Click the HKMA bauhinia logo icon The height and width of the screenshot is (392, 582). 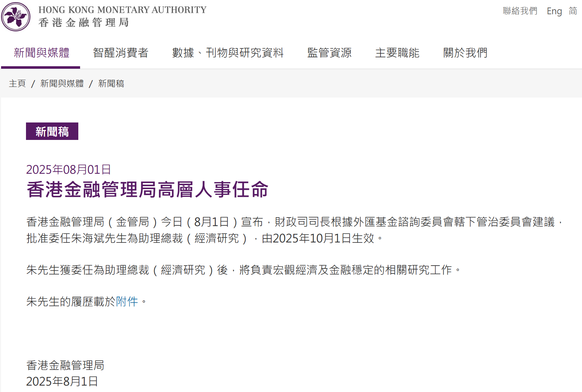[x=16, y=16]
